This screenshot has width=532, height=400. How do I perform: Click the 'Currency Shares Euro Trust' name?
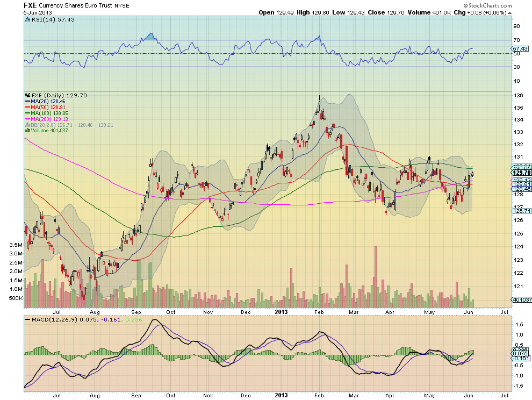pyautogui.click(x=75, y=6)
